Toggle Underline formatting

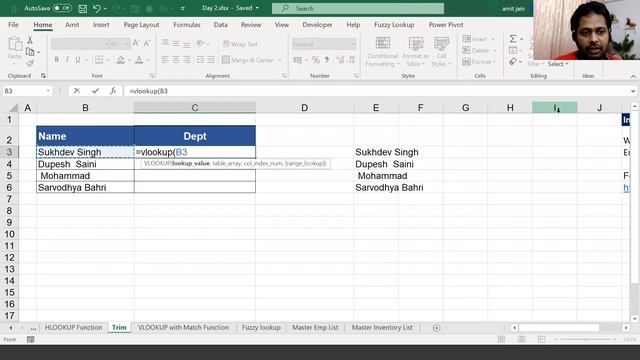pos(78,60)
